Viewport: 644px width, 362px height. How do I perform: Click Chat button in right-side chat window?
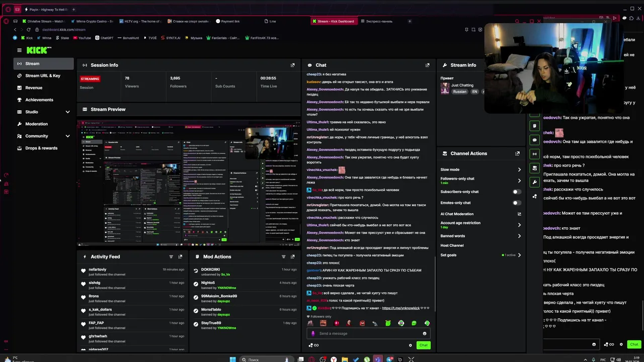pyautogui.click(x=634, y=344)
